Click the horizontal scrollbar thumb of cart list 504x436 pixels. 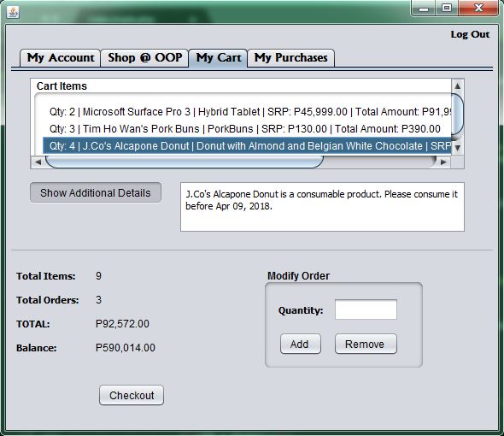click(185, 162)
